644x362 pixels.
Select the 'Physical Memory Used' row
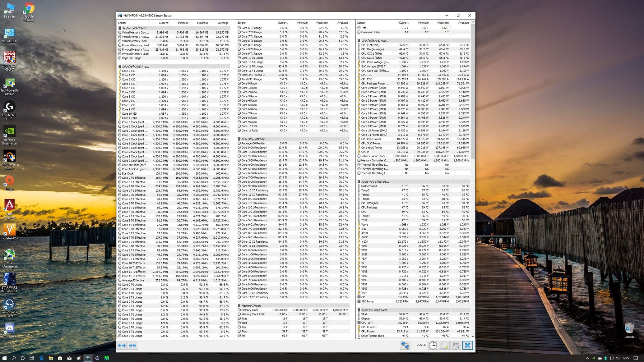(174, 45)
